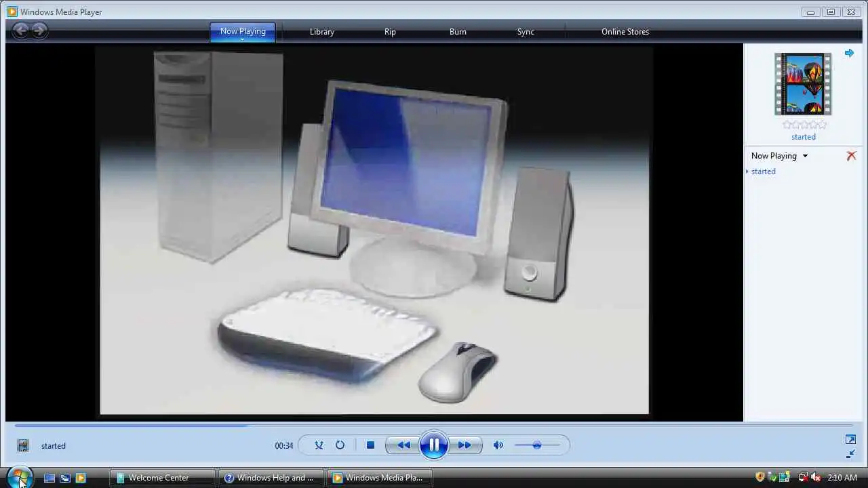
Task: Adjust the volume slider
Action: pos(537,445)
